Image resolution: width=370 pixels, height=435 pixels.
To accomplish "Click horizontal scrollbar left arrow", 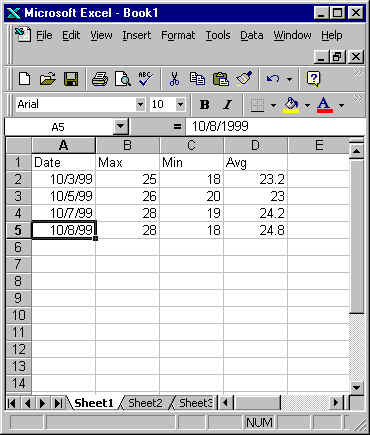I will (226, 403).
